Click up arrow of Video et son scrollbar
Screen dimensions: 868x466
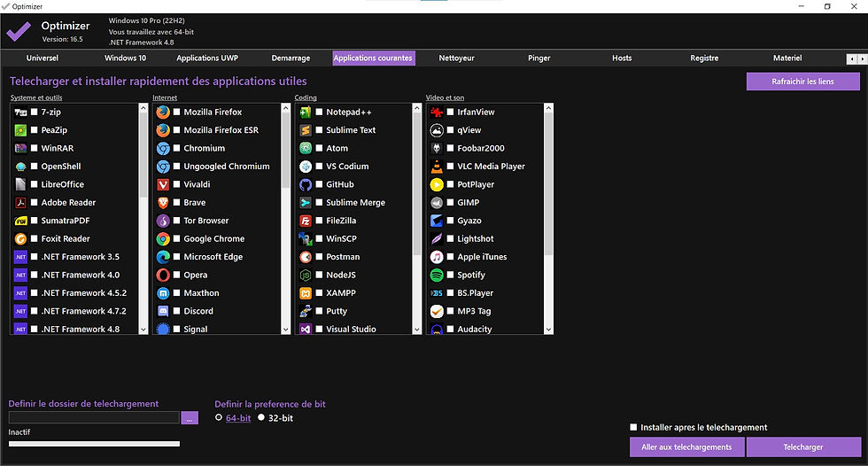(548, 108)
